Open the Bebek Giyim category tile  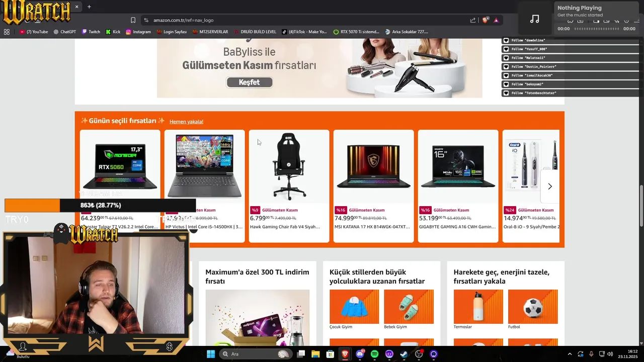pyautogui.click(x=409, y=307)
